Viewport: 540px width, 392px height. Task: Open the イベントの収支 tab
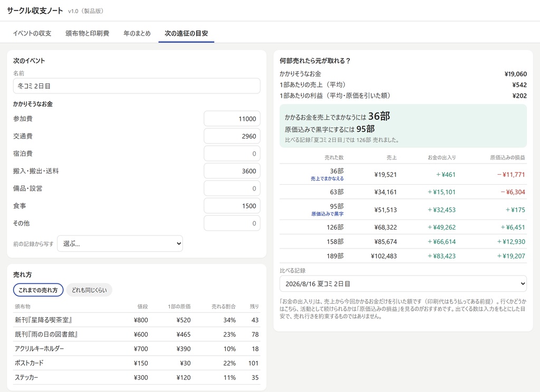click(32, 33)
